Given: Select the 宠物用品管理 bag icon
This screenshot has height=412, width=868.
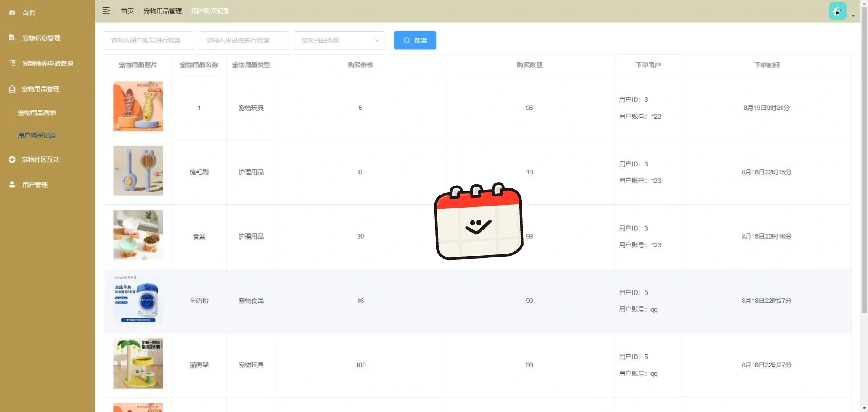Looking at the screenshot, I should [11, 89].
